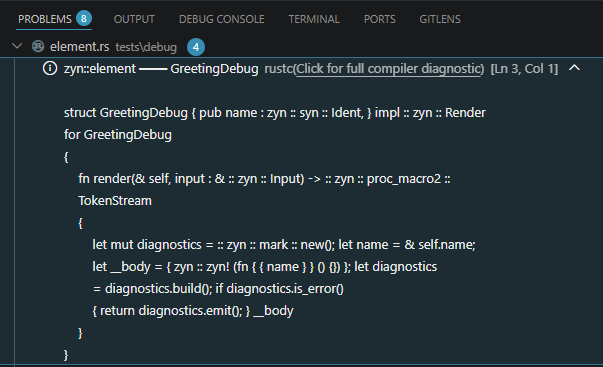Collapse the diagnostic with the up chevron

tap(574, 68)
